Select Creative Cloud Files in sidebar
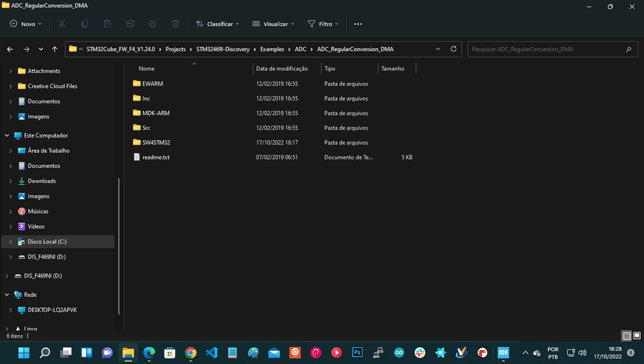644x364 pixels. (52, 86)
